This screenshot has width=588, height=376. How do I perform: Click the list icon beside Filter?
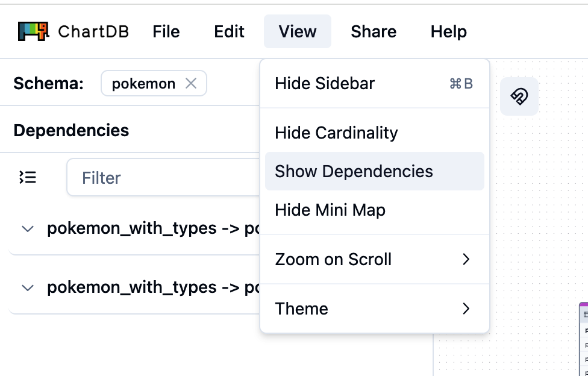[x=28, y=177]
